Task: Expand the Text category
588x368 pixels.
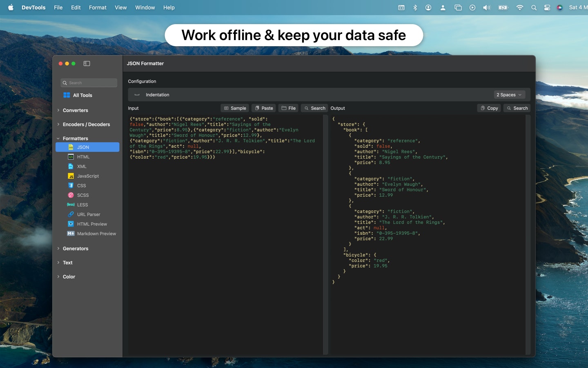Action: click(58, 263)
